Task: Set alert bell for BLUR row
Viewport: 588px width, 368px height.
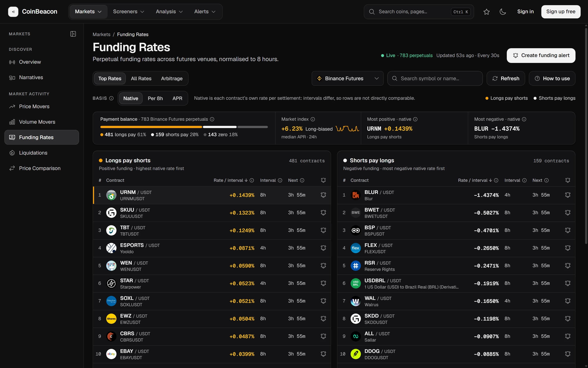Action: coord(568,195)
